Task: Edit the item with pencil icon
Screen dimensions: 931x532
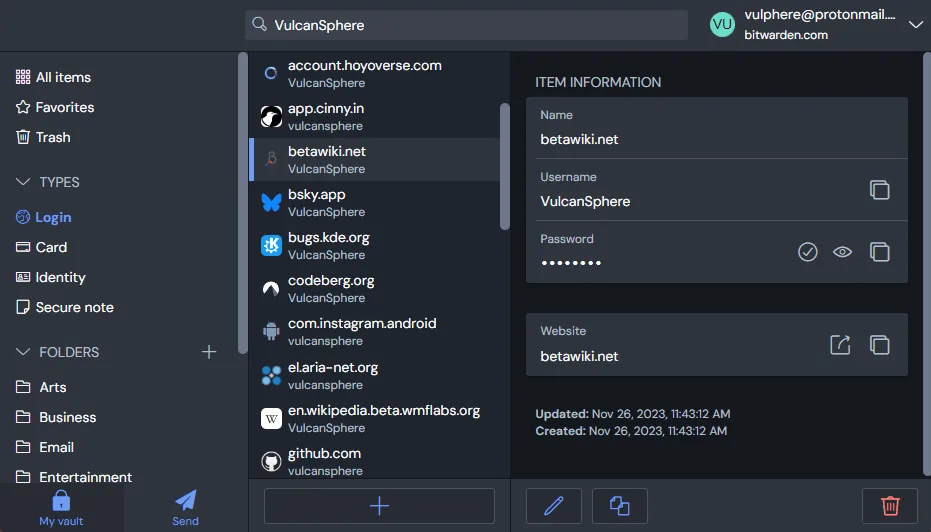Action: 553,506
